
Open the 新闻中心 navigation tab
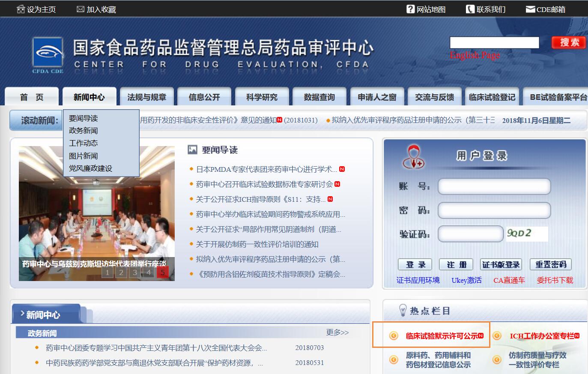[89, 97]
